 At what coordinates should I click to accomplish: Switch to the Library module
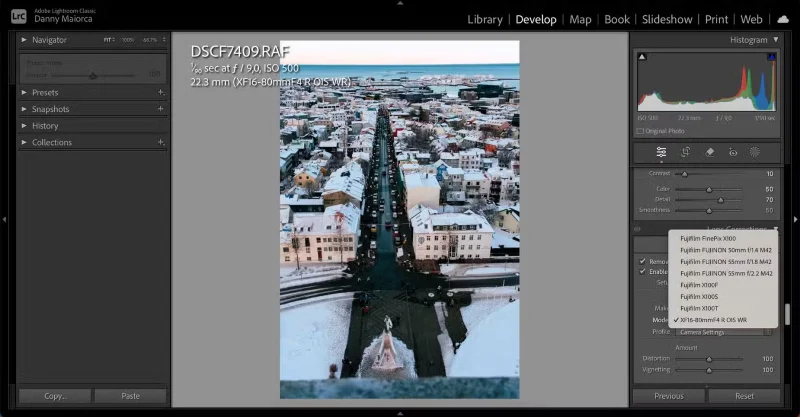coord(485,19)
